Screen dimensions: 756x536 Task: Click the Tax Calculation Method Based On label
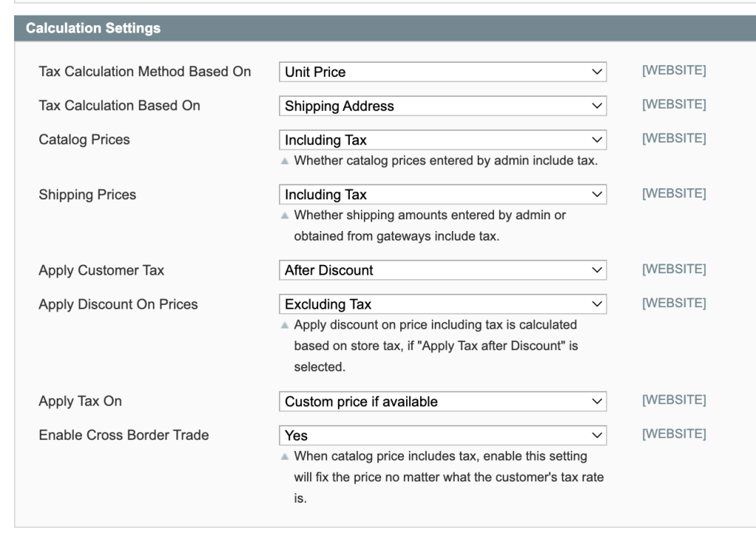145,72
